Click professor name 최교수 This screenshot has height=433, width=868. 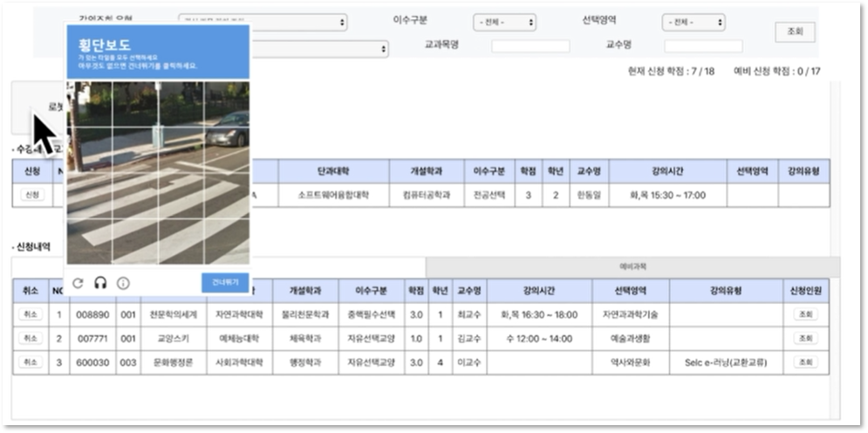click(x=468, y=314)
